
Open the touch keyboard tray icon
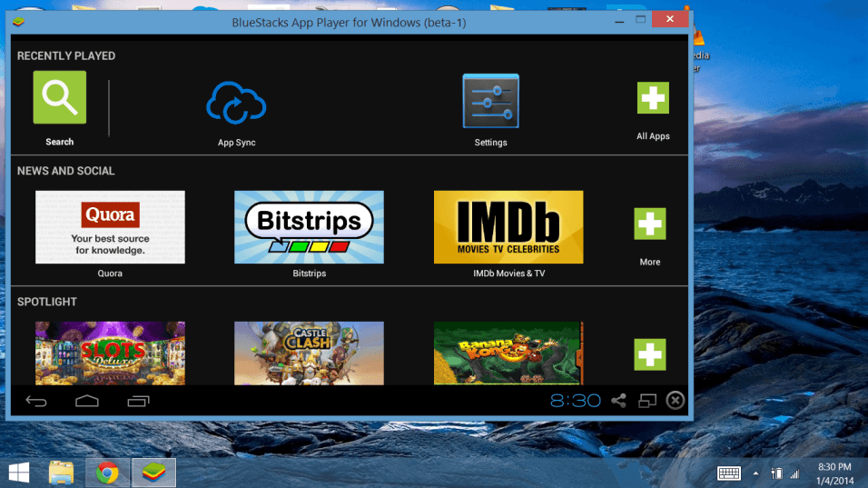pyautogui.click(x=729, y=473)
